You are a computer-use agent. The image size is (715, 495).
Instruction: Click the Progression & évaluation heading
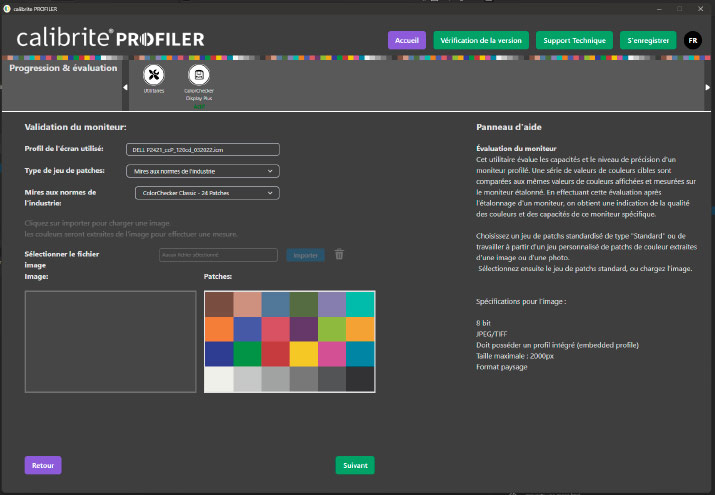[x=63, y=68]
